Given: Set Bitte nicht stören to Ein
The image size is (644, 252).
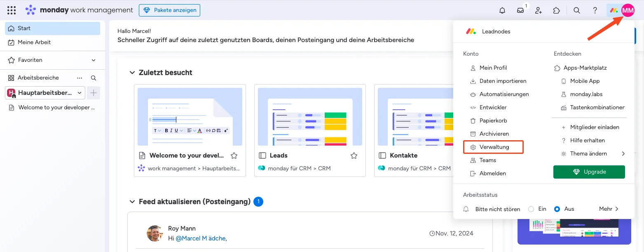Looking at the screenshot, I should tap(531, 209).
